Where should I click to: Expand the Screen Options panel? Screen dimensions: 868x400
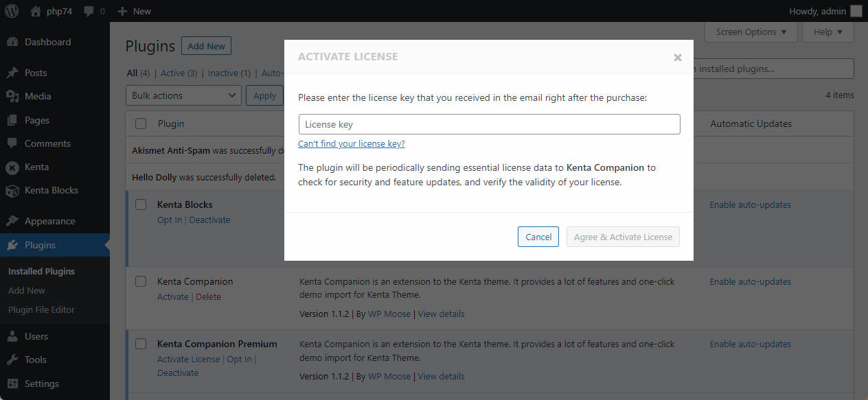pos(751,32)
